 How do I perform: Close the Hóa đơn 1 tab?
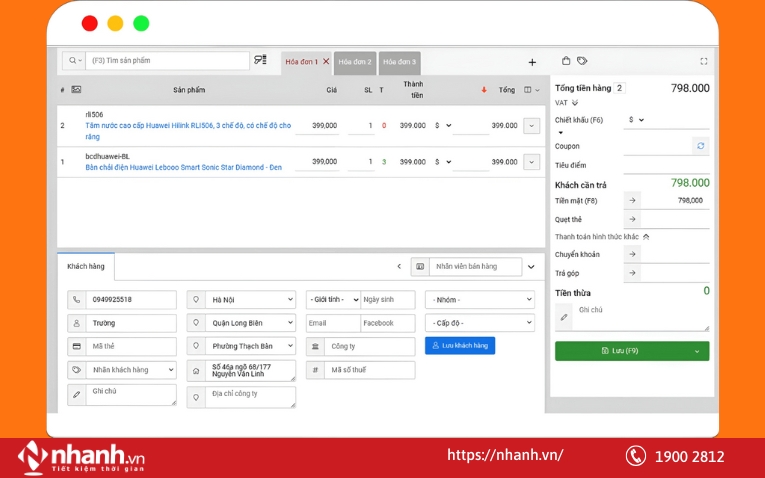coord(326,61)
